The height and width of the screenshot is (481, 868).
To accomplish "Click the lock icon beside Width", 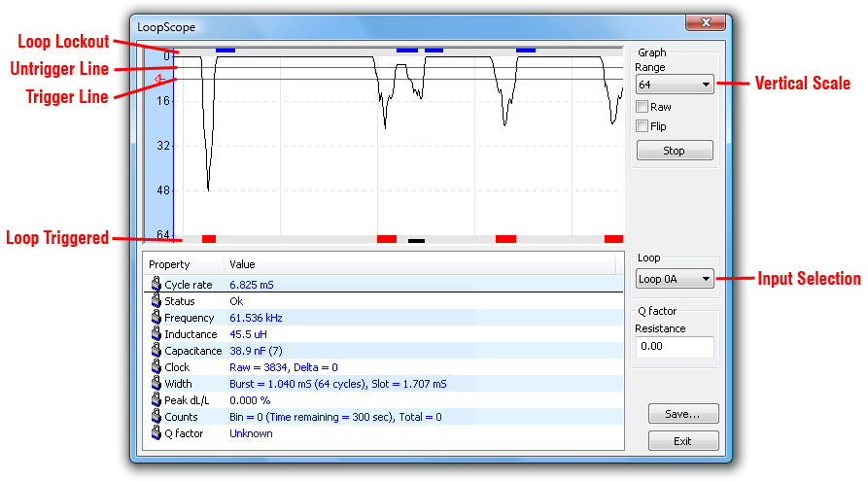I will (156, 384).
